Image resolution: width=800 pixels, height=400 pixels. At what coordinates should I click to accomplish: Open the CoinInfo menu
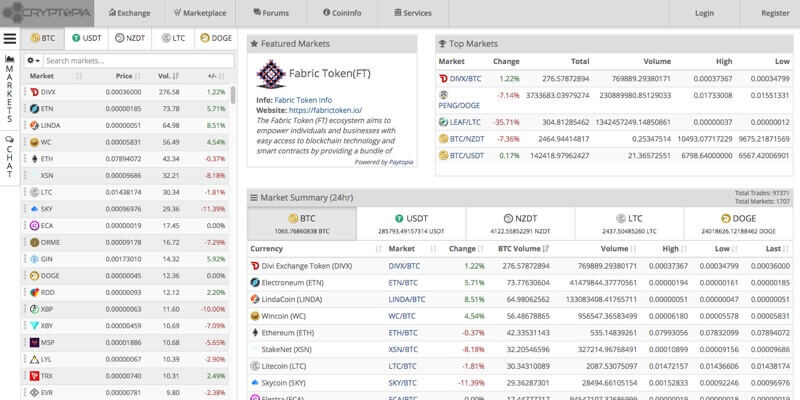342,13
